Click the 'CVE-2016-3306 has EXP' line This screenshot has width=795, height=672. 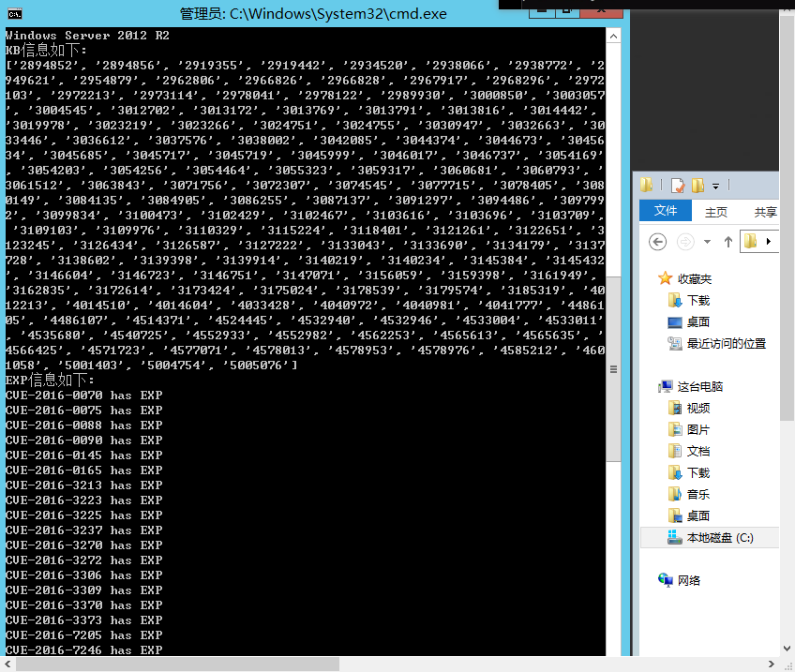click(83, 575)
